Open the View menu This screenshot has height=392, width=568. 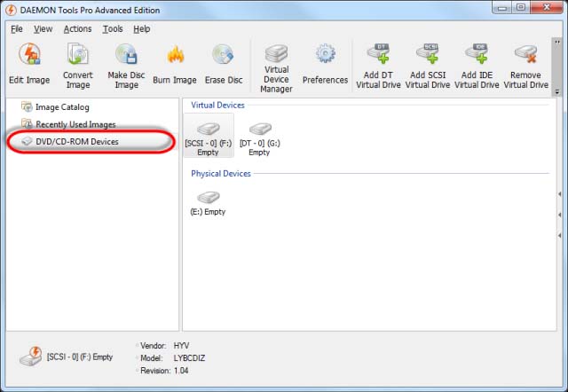(x=43, y=29)
